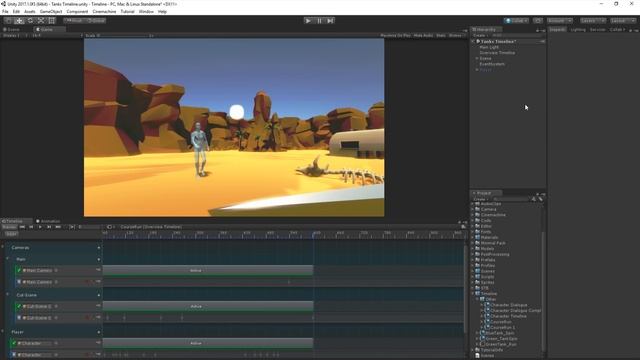
Task: Toggle Character activation track checkmark
Action: click(x=14, y=343)
